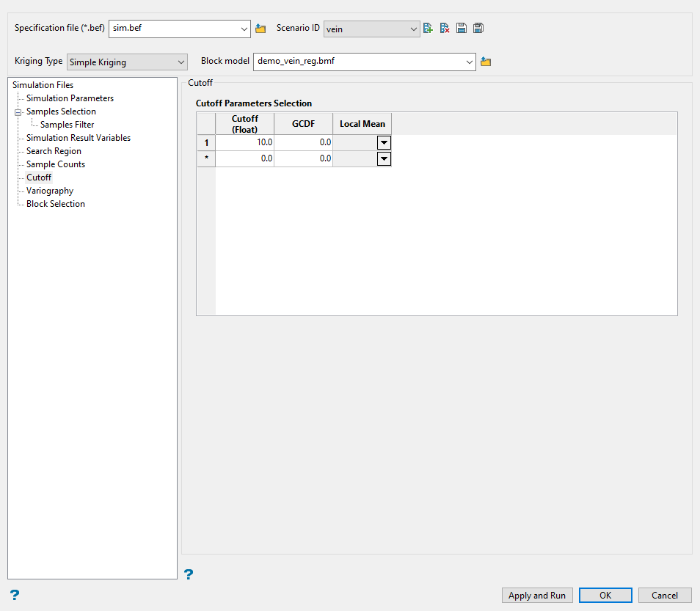700x611 pixels.
Task: Click the delete scenario icon
Action: coord(444,29)
